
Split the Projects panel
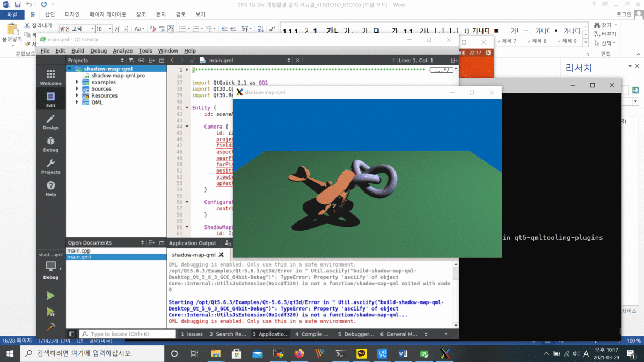pos(152,61)
